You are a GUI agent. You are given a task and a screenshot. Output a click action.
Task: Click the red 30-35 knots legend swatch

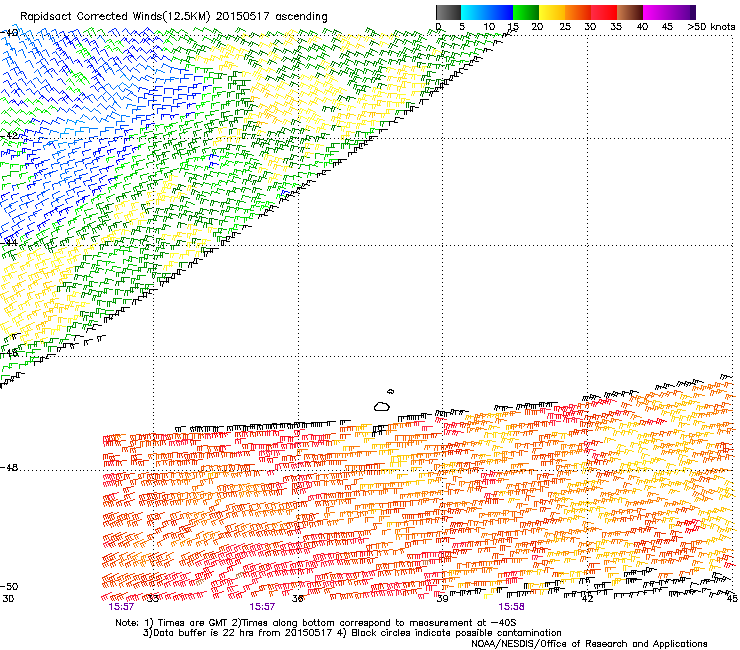pyautogui.click(x=604, y=12)
